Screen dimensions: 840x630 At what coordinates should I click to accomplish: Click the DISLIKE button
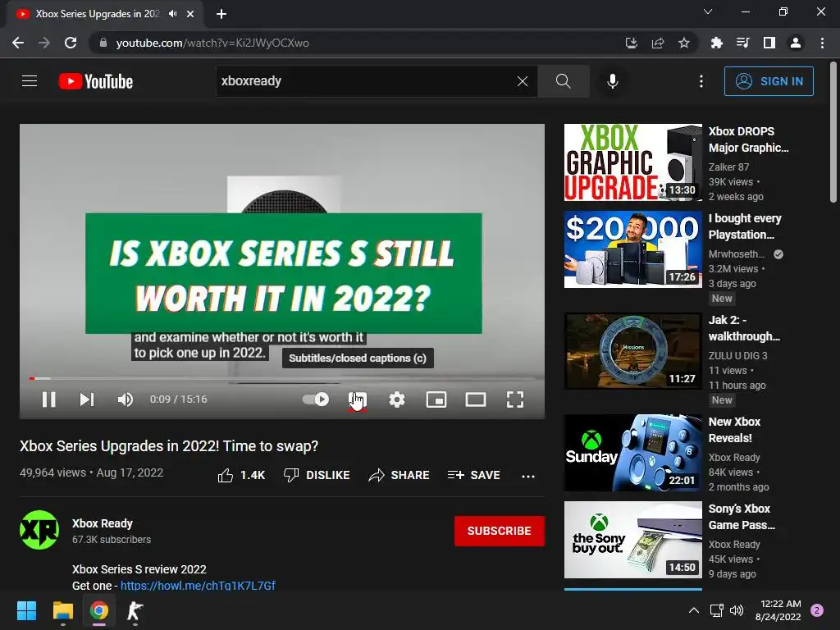pyautogui.click(x=317, y=475)
